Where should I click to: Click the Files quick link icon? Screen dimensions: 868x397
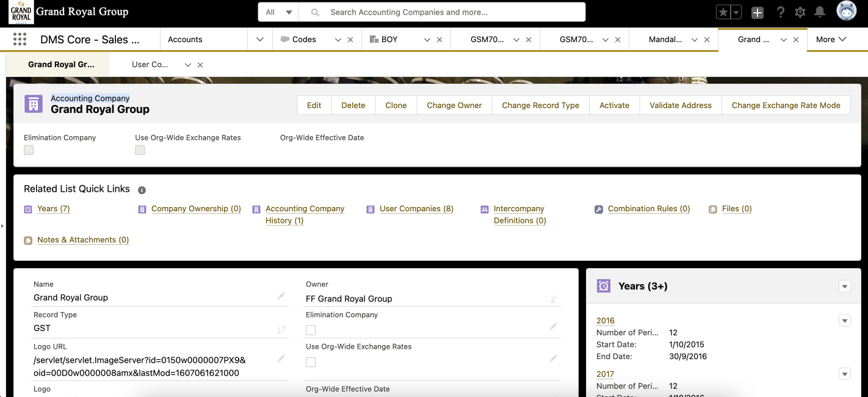coord(713,209)
